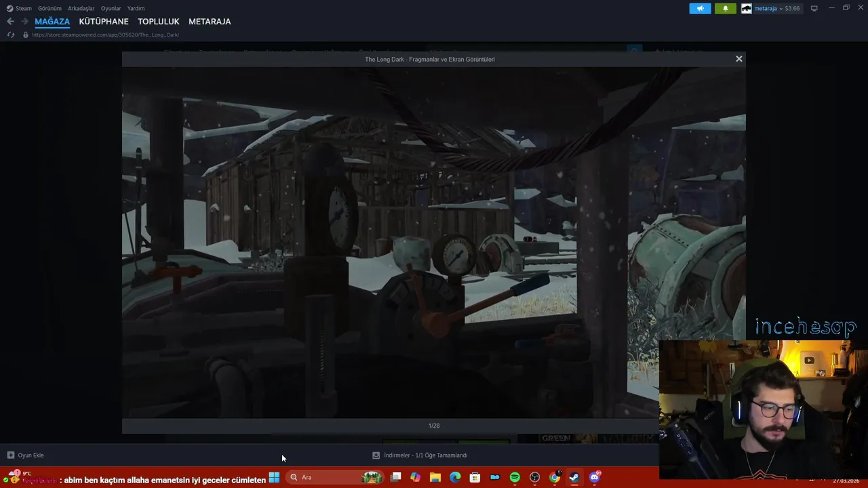Launch Copilot from the taskbar
Image resolution: width=868 pixels, height=488 pixels.
[x=416, y=477]
